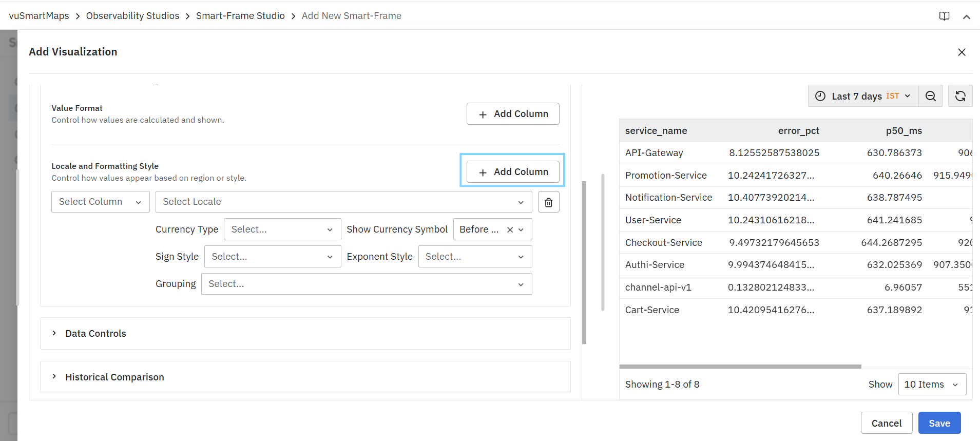
Task: Open the Select Column dropdown
Action: point(101,202)
